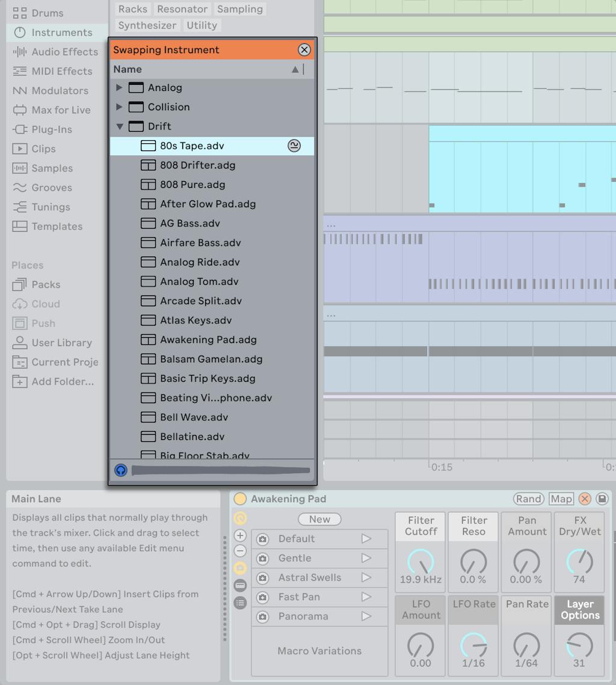
Task: Switch to the Synthesizer filter tab
Action: click(x=147, y=25)
